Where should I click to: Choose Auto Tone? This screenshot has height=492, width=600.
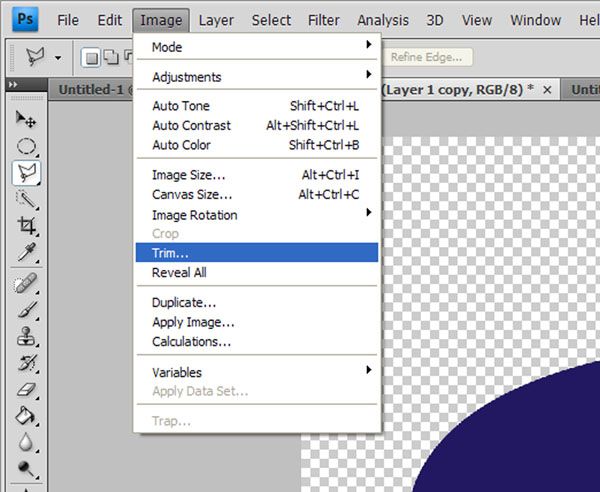click(x=257, y=106)
